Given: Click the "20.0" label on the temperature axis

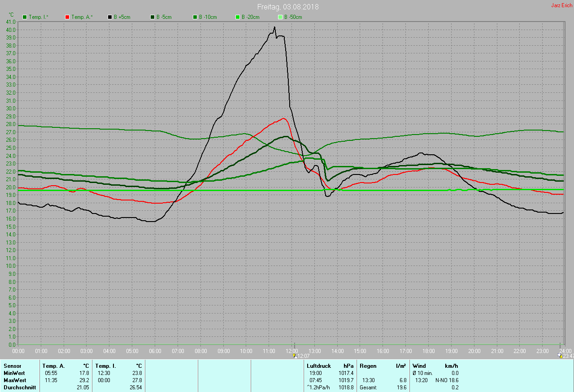Looking at the screenshot, I should [11, 187].
